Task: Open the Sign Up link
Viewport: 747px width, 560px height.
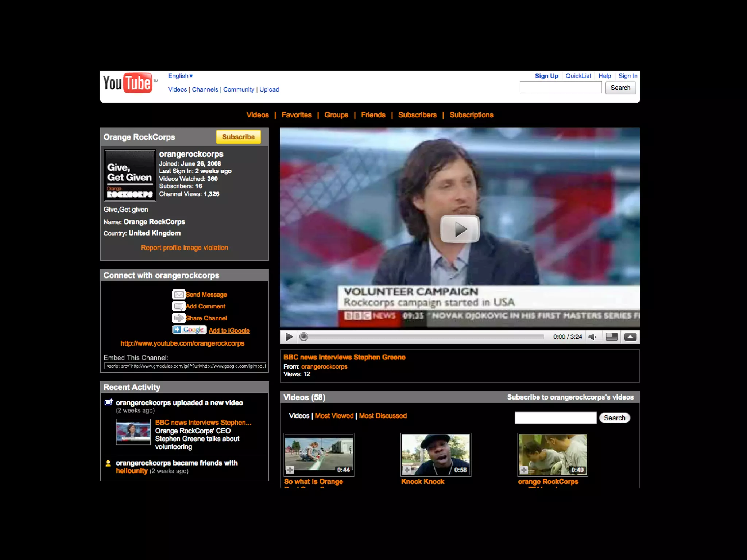Action: [x=546, y=76]
